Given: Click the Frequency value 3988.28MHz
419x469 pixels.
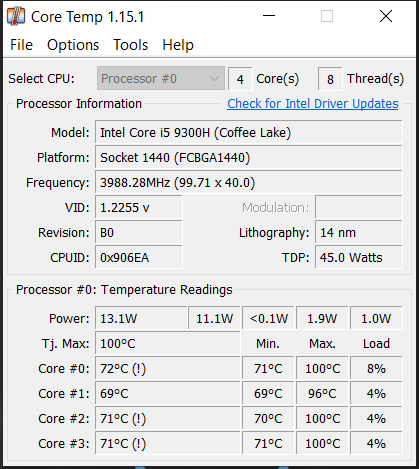Looking at the screenshot, I should click(x=249, y=182).
